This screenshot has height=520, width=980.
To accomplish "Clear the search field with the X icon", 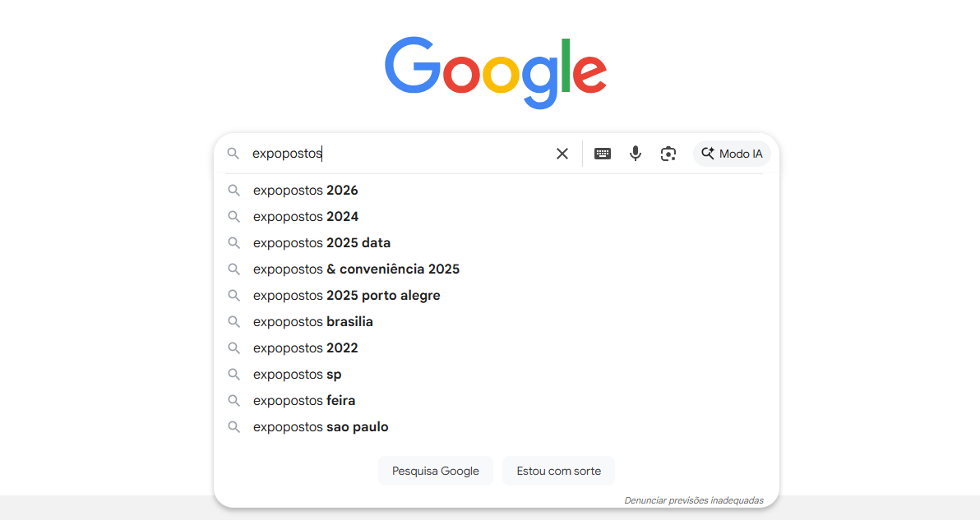I will point(562,153).
